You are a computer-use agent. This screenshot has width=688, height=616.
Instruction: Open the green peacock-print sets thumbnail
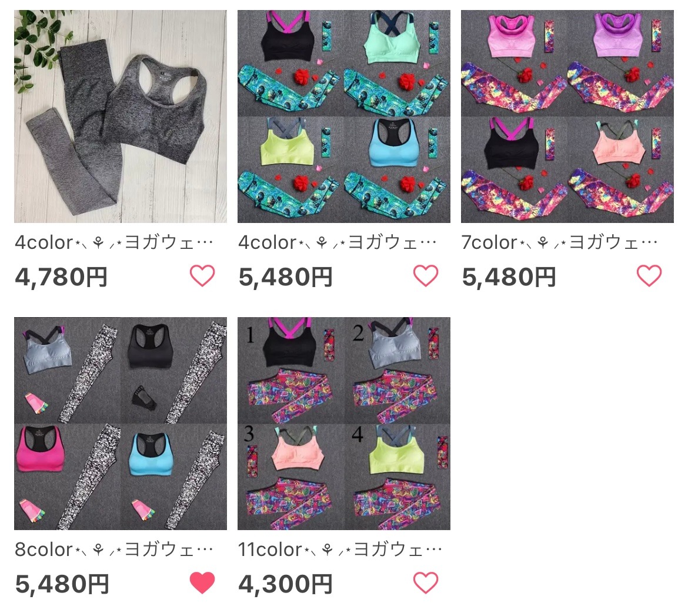[x=343, y=116]
